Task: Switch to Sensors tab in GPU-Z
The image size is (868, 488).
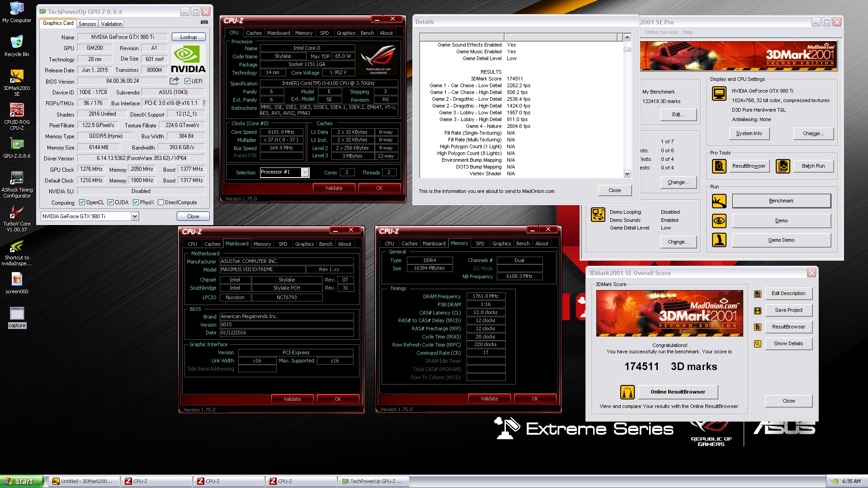Action: click(87, 24)
